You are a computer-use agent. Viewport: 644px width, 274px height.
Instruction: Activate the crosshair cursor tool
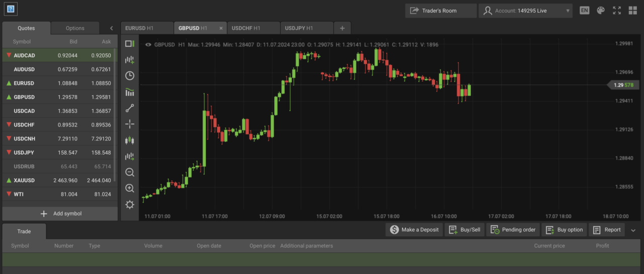tap(130, 124)
